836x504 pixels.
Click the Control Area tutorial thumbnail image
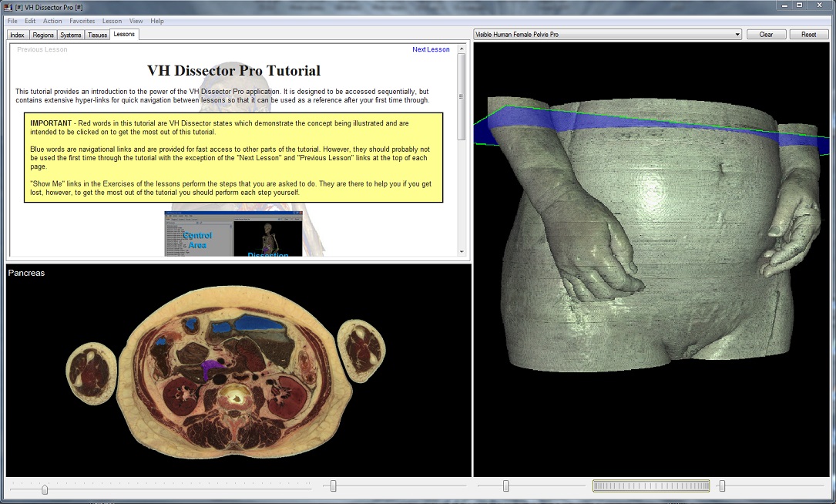[x=198, y=234]
